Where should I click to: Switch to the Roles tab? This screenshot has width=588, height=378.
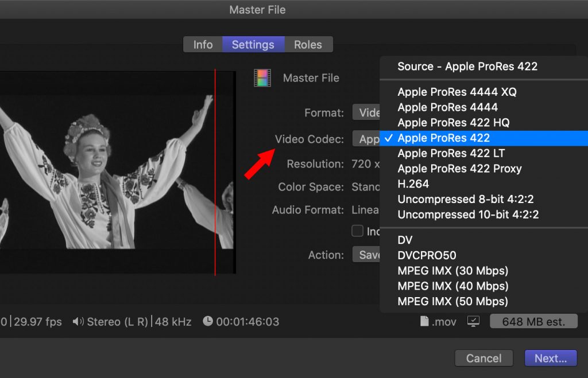[x=308, y=44]
